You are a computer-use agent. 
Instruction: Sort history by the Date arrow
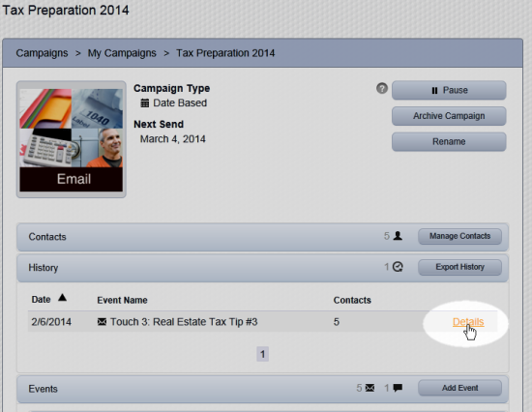[x=62, y=298]
